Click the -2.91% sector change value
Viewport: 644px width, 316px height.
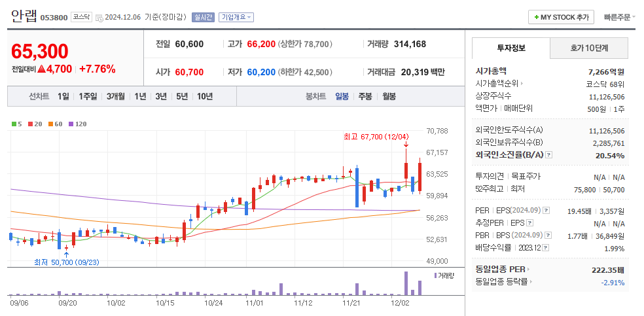coord(613,283)
